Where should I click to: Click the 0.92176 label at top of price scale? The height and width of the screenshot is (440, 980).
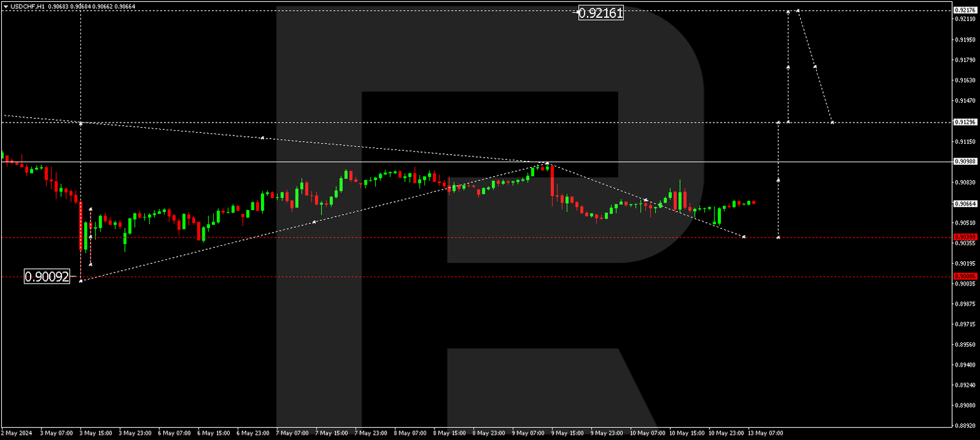pyautogui.click(x=964, y=9)
